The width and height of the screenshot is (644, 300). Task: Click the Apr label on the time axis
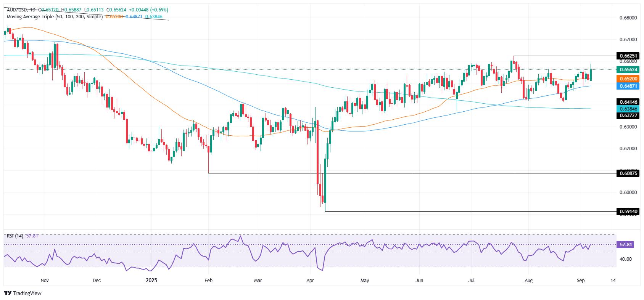pyautogui.click(x=310, y=281)
